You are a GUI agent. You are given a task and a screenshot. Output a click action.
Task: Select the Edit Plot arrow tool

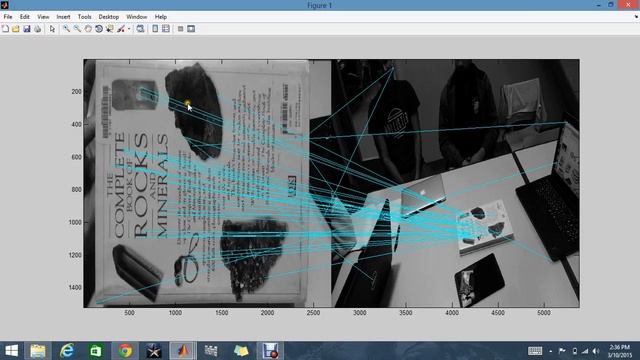[52, 29]
